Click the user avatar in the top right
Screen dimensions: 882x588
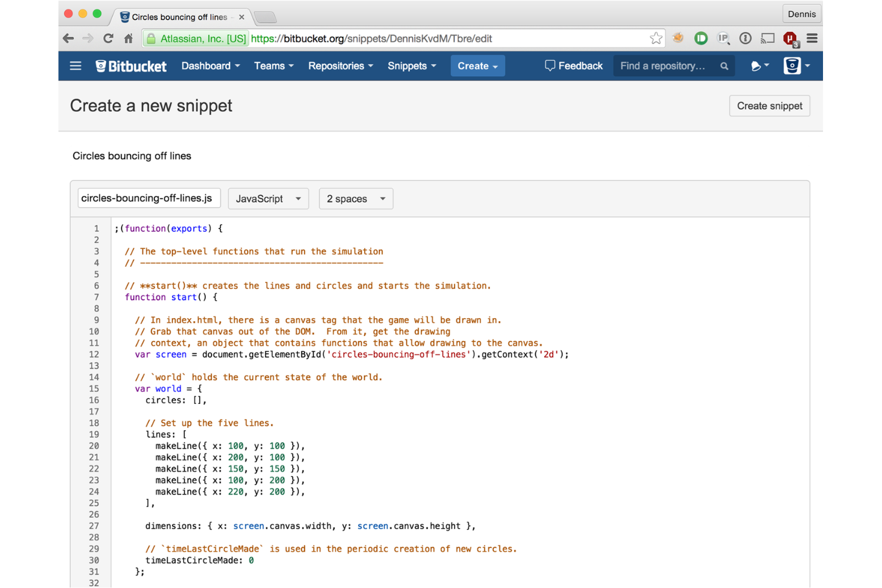pos(792,66)
